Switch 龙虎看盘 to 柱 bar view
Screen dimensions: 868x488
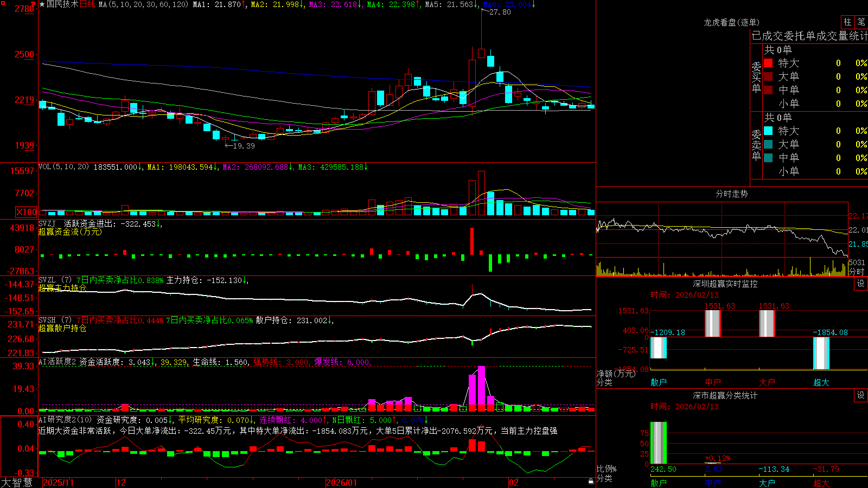pyautogui.click(x=847, y=22)
